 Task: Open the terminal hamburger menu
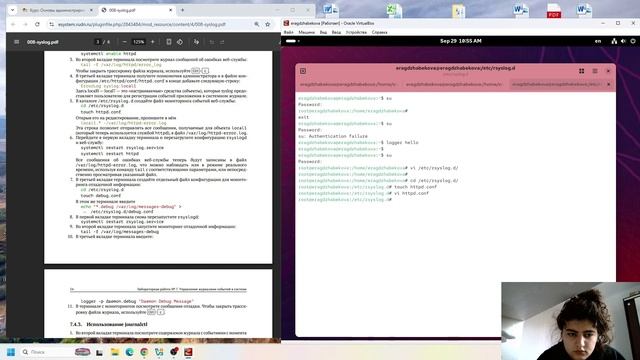pyautogui.click(x=595, y=71)
